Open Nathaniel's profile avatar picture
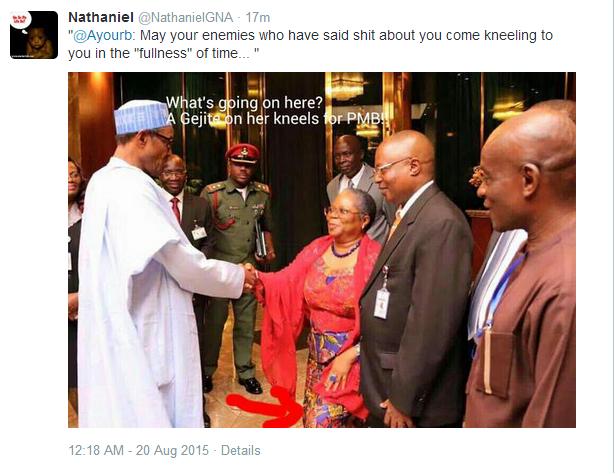The height and width of the screenshot is (474, 615). [x=34, y=35]
